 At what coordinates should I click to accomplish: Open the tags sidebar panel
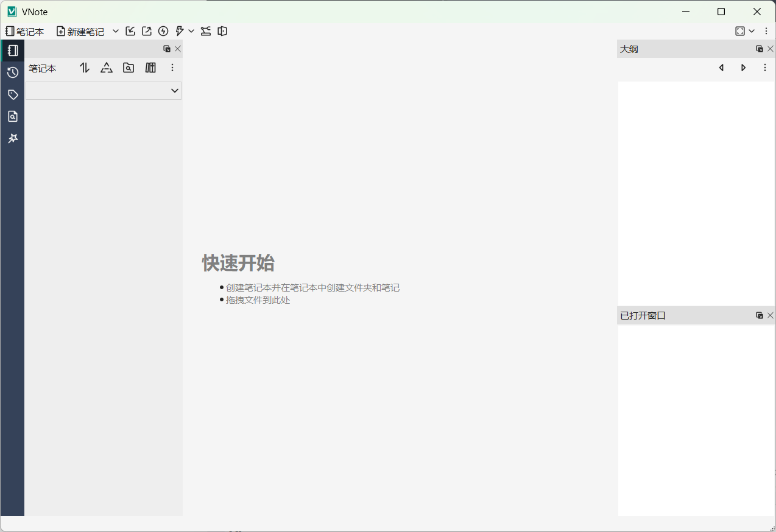[x=13, y=94]
